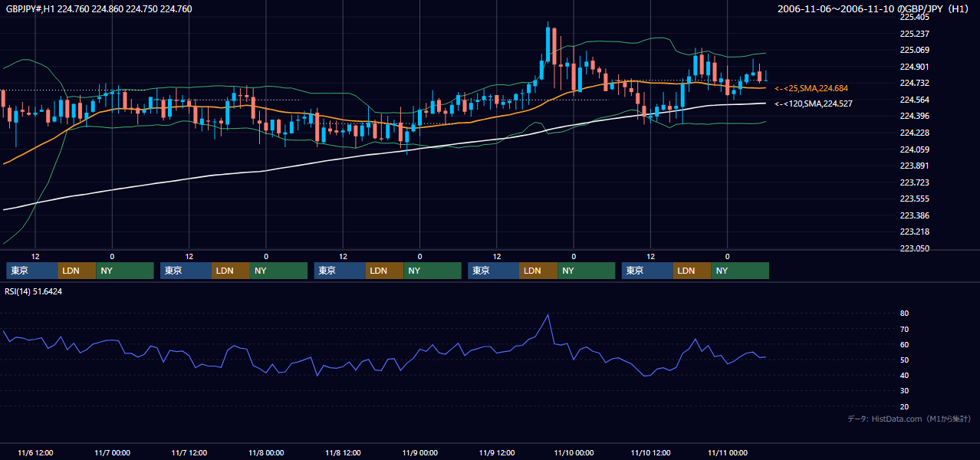This screenshot has height=460, width=980.
Task: Click price axis value 224.564
Action: pos(915,100)
